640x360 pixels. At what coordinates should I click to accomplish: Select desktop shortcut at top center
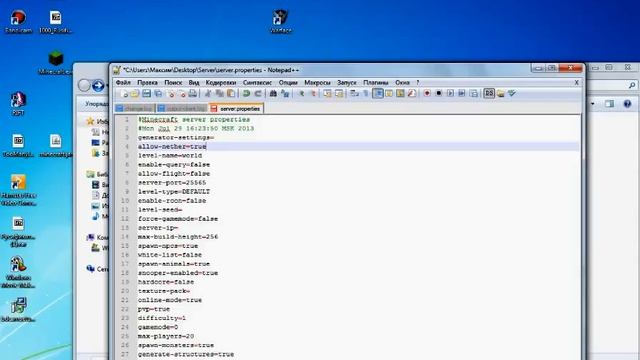tap(281, 21)
